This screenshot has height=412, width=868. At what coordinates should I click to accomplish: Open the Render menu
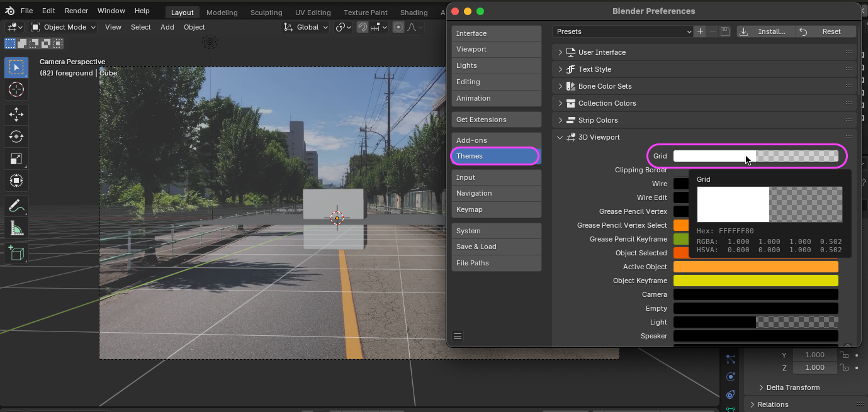pyautogui.click(x=76, y=11)
